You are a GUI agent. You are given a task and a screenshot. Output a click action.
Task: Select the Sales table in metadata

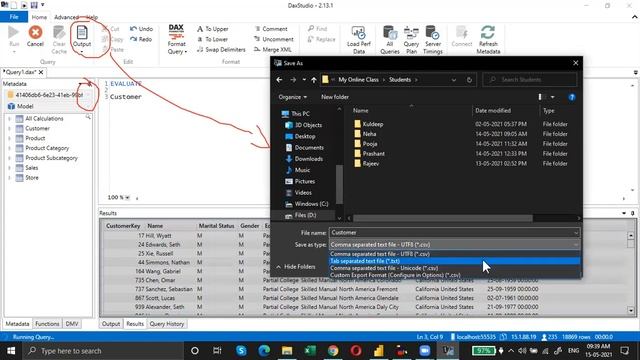pos(31,168)
